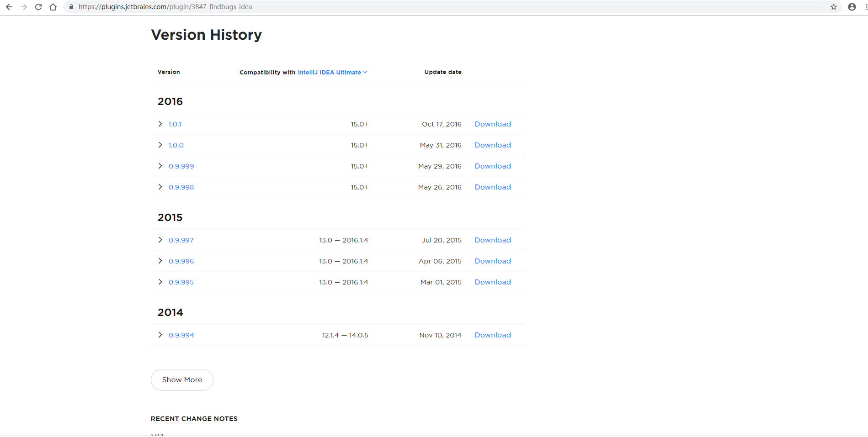
Task: Open the browser home page
Action: click(x=53, y=7)
